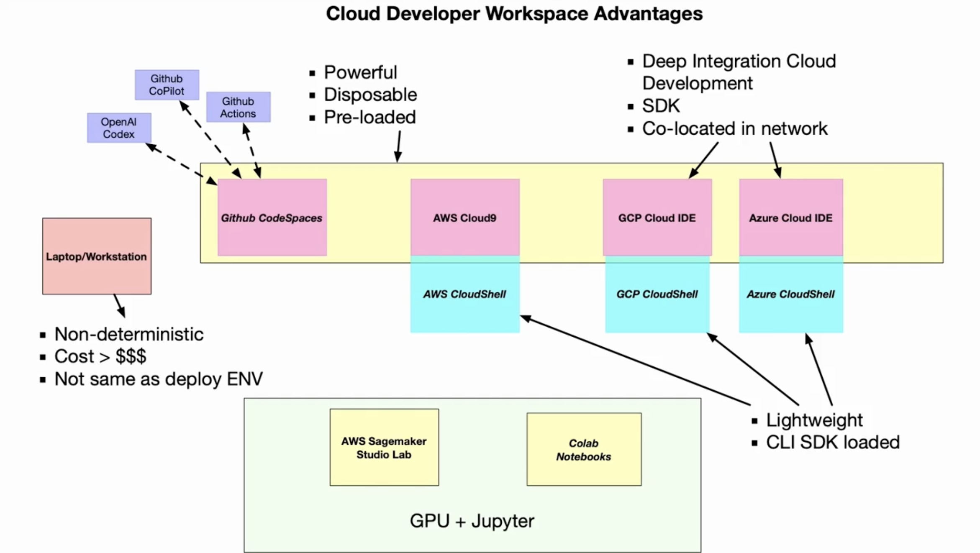This screenshot has height=553, width=980.
Task: Click the Not same as deploy ENV bullet
Action: [x=159, y=379]
